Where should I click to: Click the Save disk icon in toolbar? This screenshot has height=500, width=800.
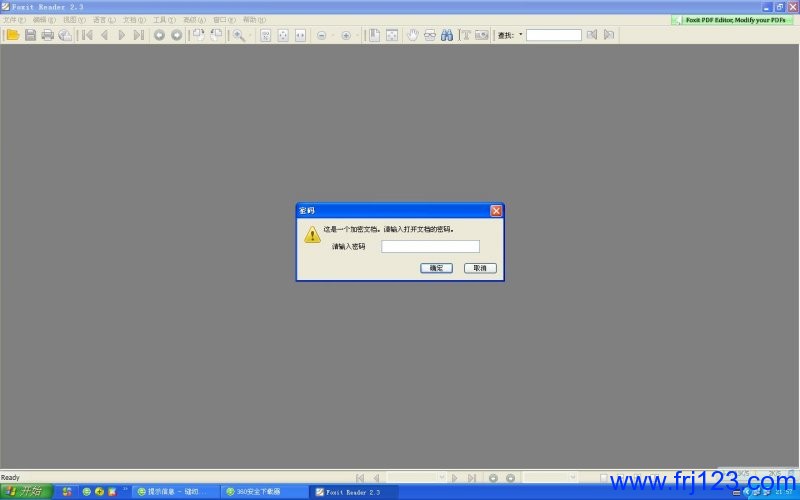click(x=30, y=35)
